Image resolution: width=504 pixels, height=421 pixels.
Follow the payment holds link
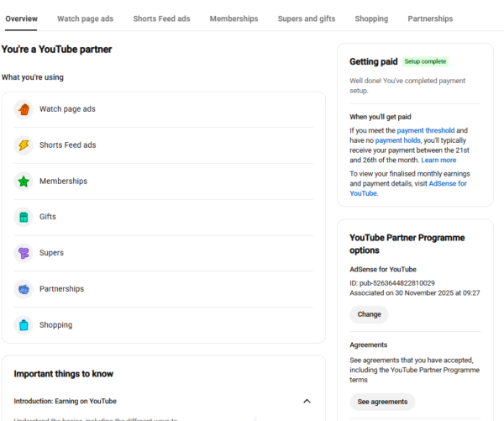[x=397, y=140]
